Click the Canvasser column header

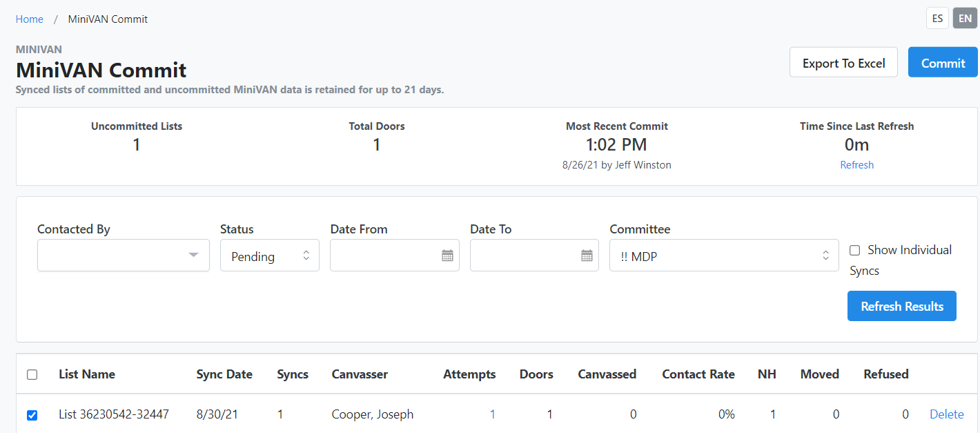360,374
